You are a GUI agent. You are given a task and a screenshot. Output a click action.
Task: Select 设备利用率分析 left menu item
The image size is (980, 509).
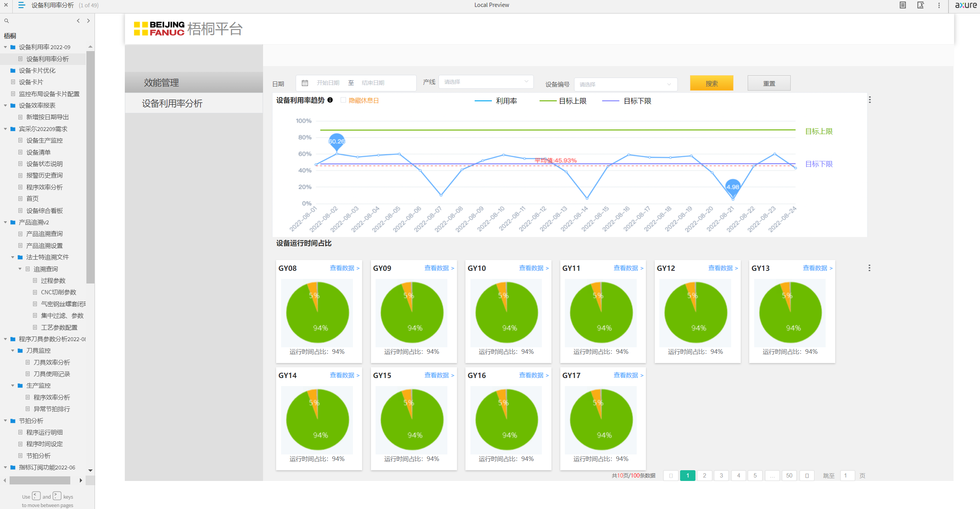194,103
